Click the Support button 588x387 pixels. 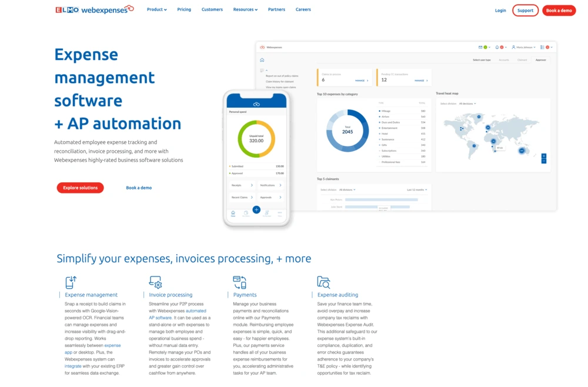point(525,11)
